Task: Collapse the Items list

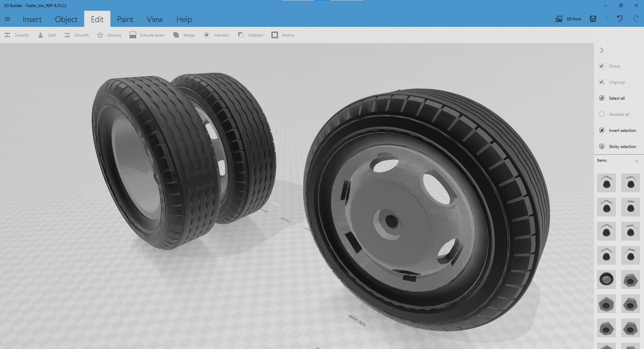Action: [636, 161]
